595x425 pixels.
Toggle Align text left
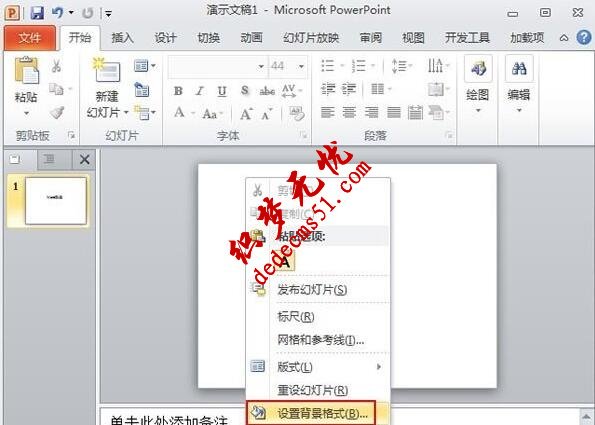pos(327,113)
